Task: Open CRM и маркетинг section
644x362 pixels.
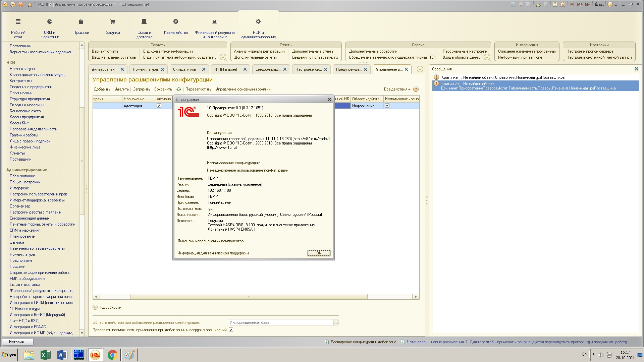Action: (50, 28)
